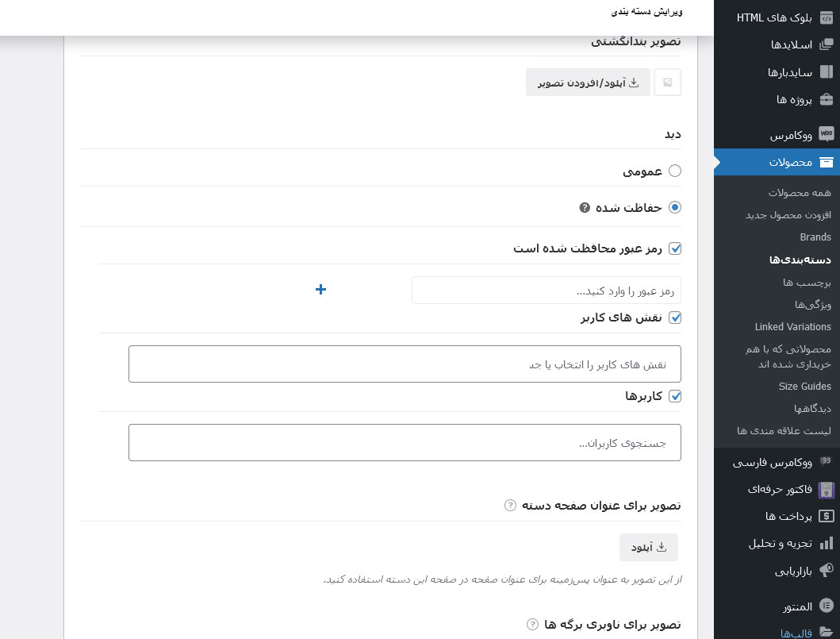Toggle the users (کاربرها) checkbox
The image size is (840, 639).
[675, 395]
